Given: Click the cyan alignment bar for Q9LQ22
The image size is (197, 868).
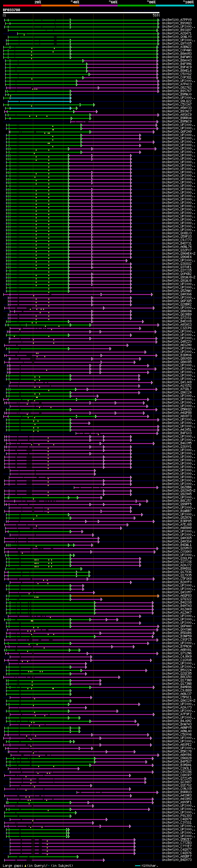Looking at the screenshot, I should pos(39,101).
